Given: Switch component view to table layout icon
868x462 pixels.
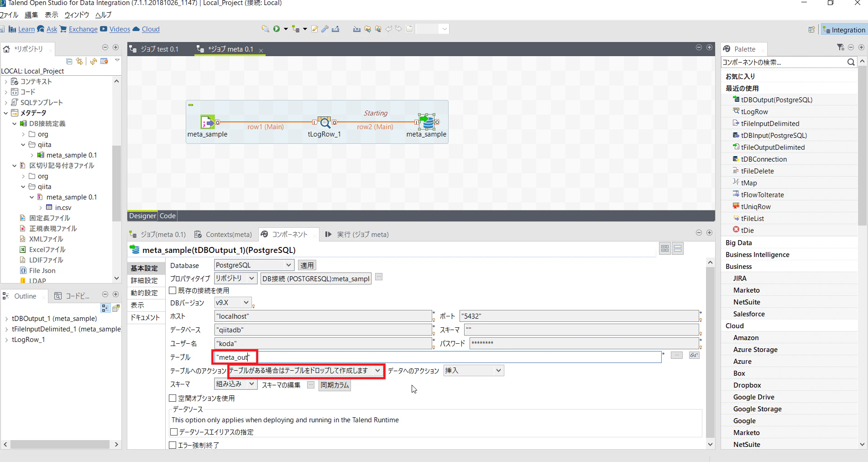Looking at the screenshot, I should (x=665, y=248).
